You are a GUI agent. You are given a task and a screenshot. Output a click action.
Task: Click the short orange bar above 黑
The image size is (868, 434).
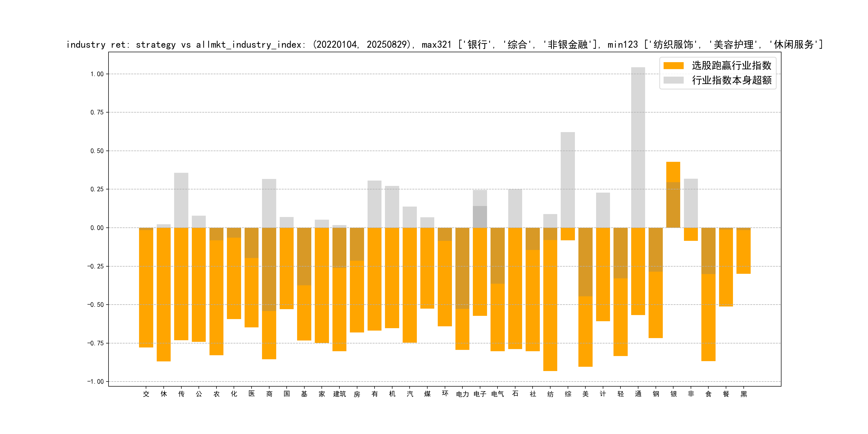pyautogui.click(x=743, y=252)
